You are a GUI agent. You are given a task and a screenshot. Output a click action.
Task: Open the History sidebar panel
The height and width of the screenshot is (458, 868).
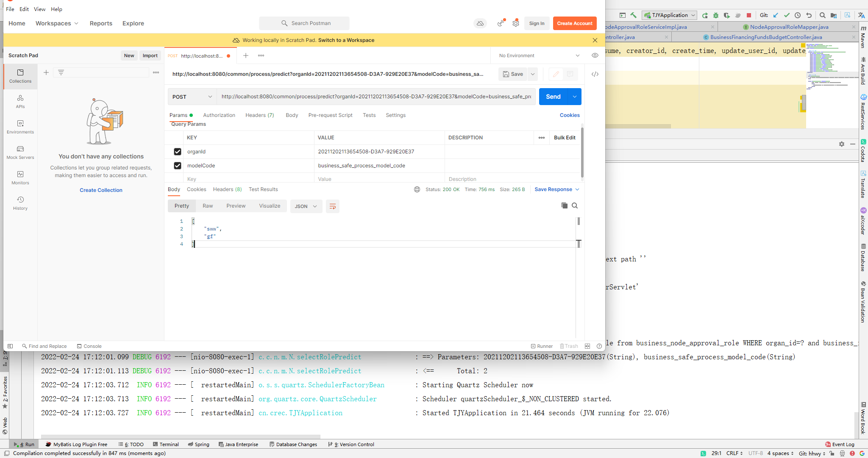pyautogui.click(x=20, y=203)
